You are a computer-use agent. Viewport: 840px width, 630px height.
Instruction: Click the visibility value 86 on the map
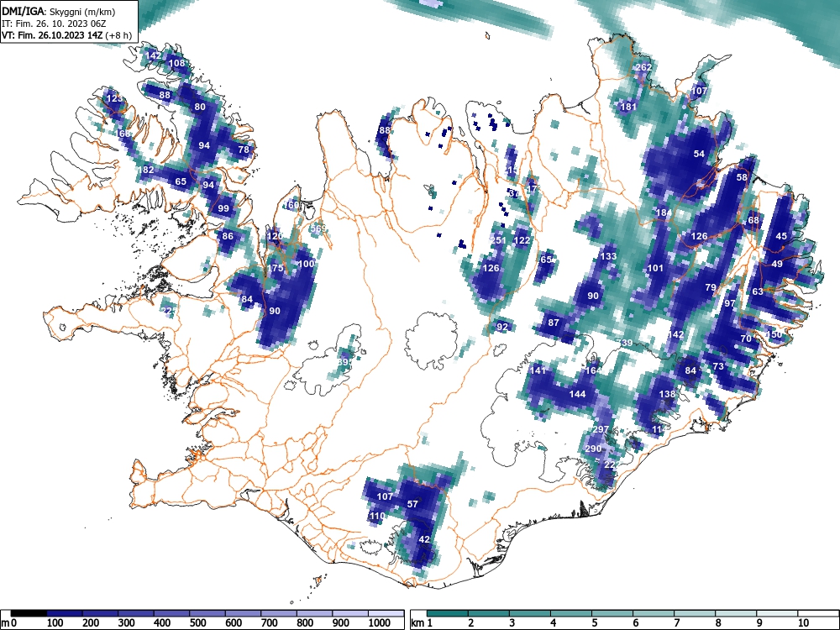(228, 236)
